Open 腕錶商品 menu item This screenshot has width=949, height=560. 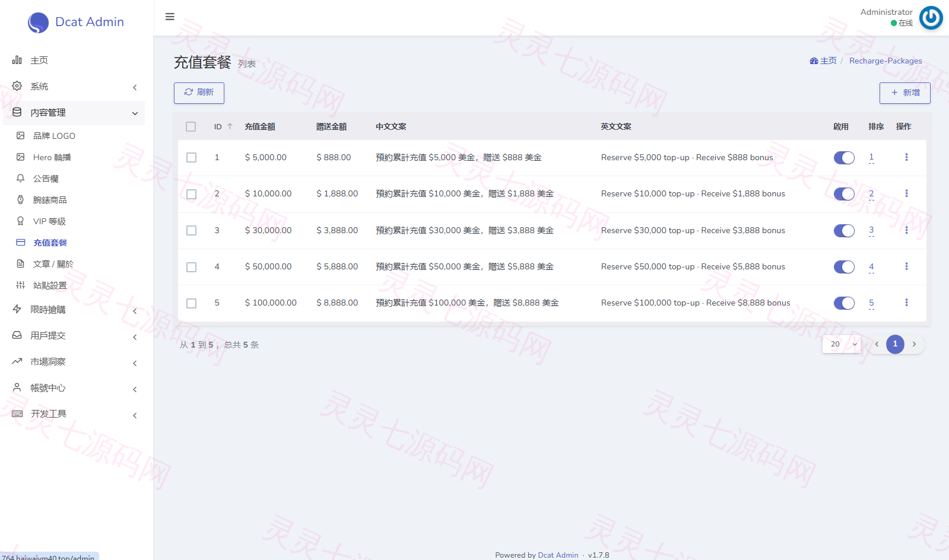(x=50, y=200)
